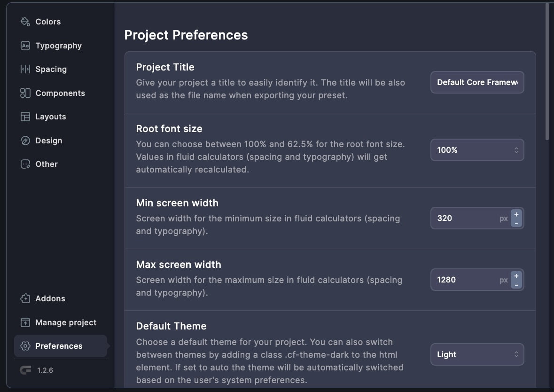Open Typography settings via its sidebar icon

[x=25, y=45]
